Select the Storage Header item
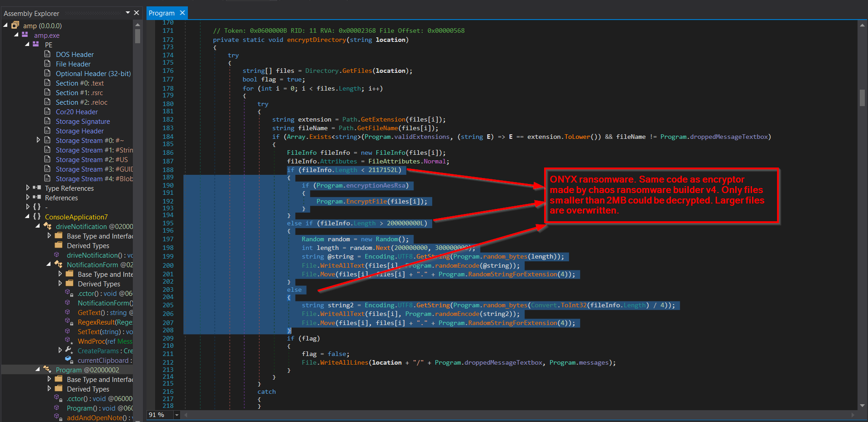This screenshot has height=422, width=868. click(x=80, y=131)
